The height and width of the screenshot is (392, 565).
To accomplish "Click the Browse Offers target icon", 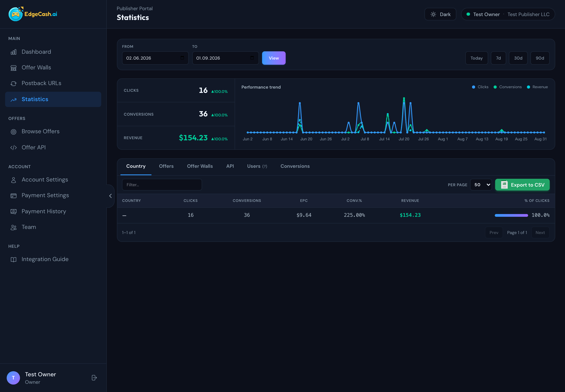I will 14,132.
